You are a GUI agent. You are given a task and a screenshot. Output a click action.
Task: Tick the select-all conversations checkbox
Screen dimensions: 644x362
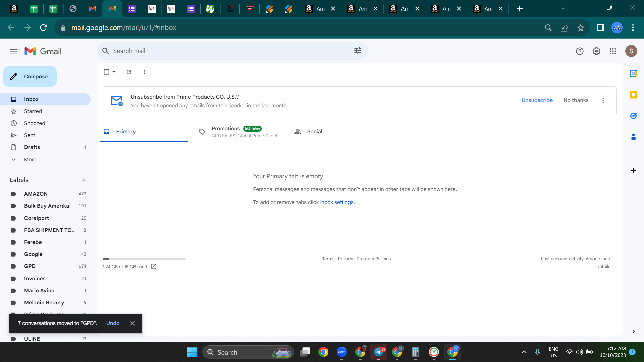click(107, 72)
